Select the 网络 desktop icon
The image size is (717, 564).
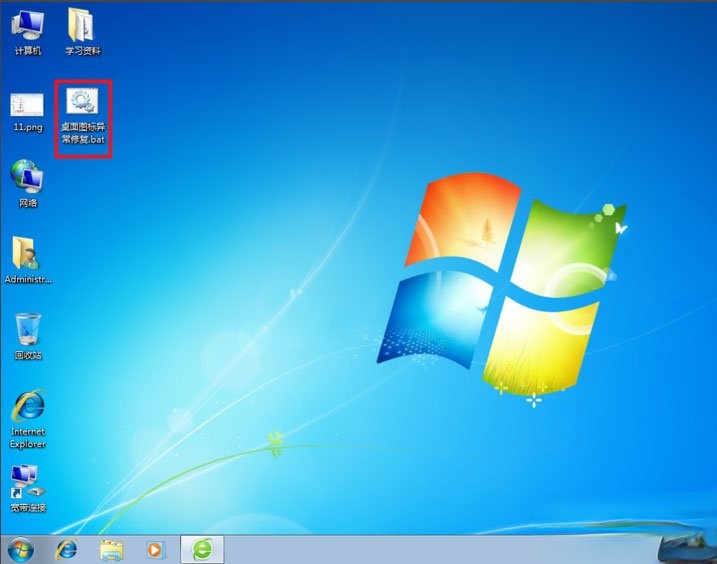tap(27, 183)
